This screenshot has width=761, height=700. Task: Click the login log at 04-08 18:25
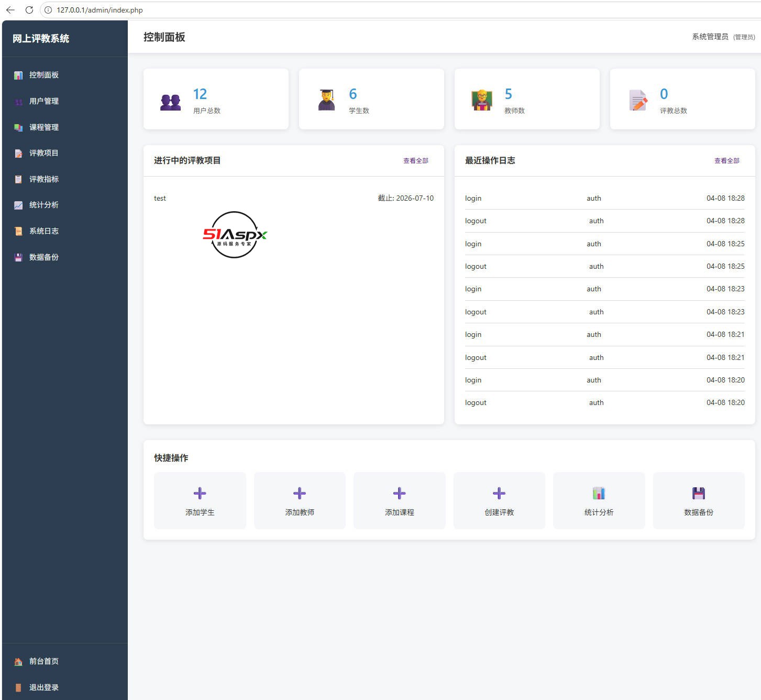point(605,244)
